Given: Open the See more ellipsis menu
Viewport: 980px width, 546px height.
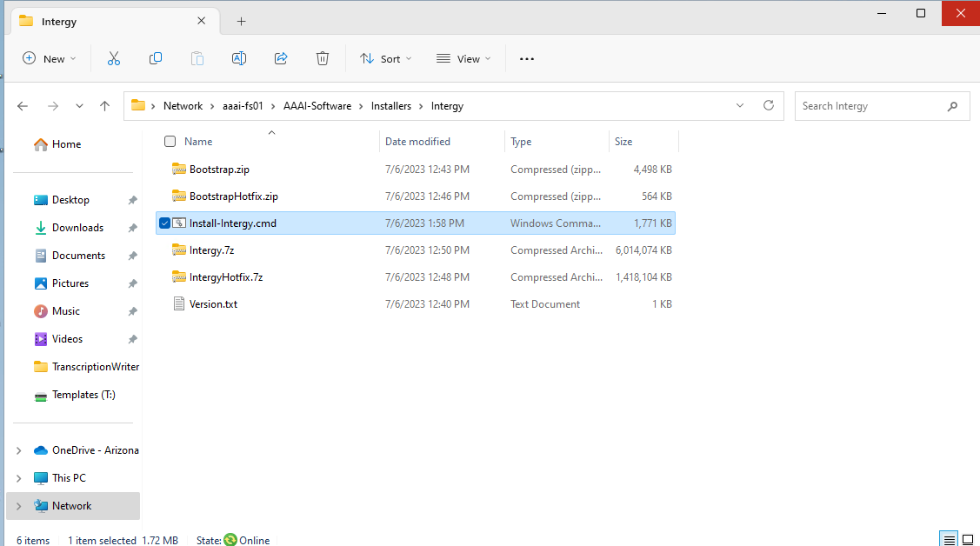Looking at the screenshot, I should pos(527,59).
